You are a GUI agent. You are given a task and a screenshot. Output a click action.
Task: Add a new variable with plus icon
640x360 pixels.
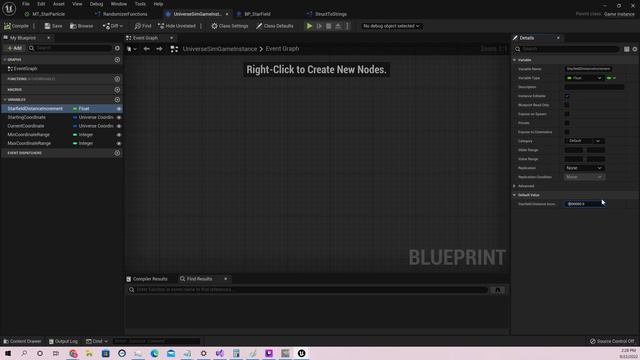click(117, 100)
